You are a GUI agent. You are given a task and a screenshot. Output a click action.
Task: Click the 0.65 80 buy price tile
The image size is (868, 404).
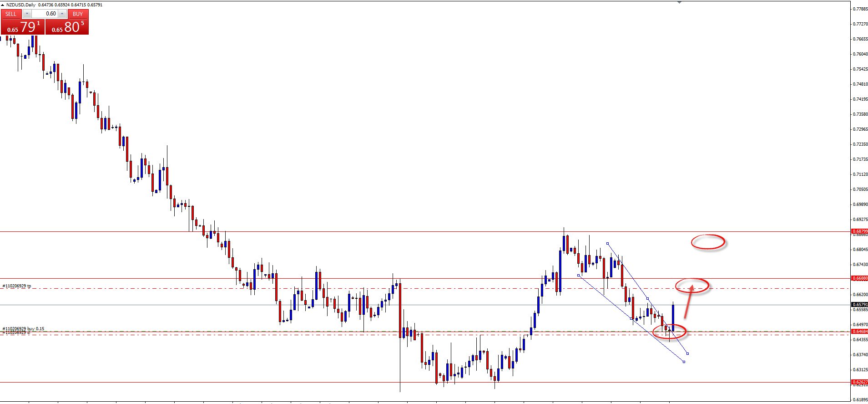[67, 27]
